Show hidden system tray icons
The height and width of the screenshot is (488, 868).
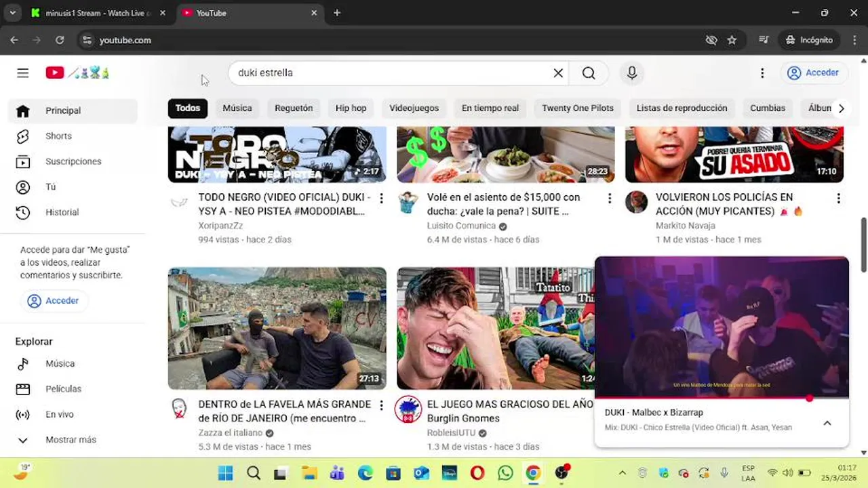(622, 472)
